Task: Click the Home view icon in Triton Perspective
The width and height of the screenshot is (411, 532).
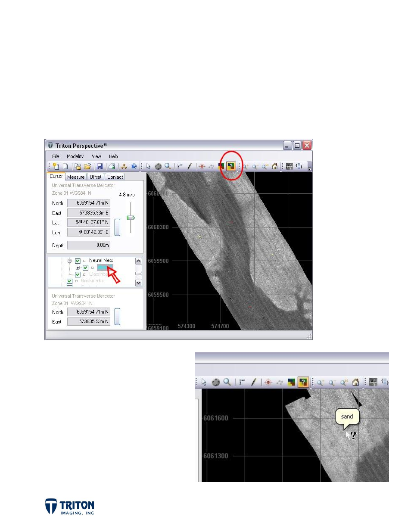Action: [x=275, y=166]
